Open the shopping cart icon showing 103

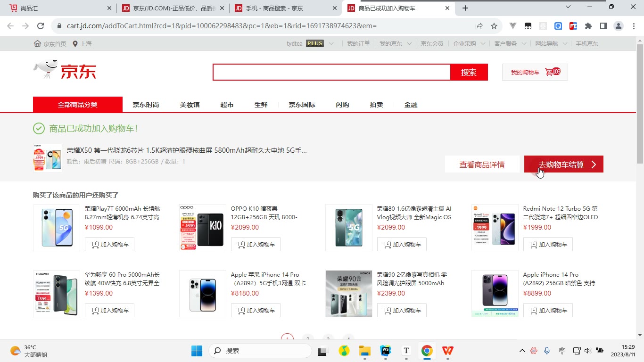click(x=553, y=72)
